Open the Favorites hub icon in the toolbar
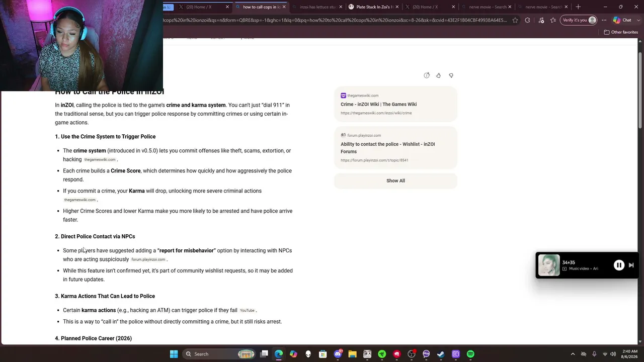 (x=553, y=20)
